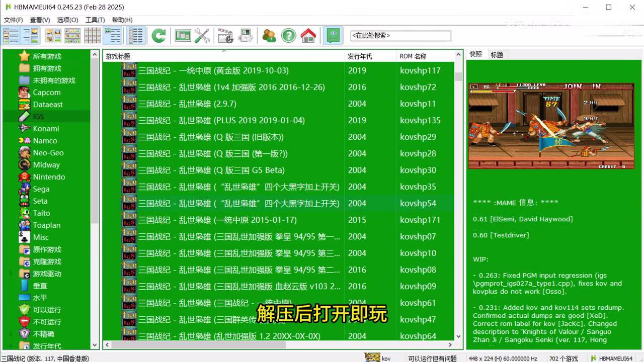Toggle the screenshot pane toolbar icon
This screenshot has height=362, width=644.
point(31,36)
